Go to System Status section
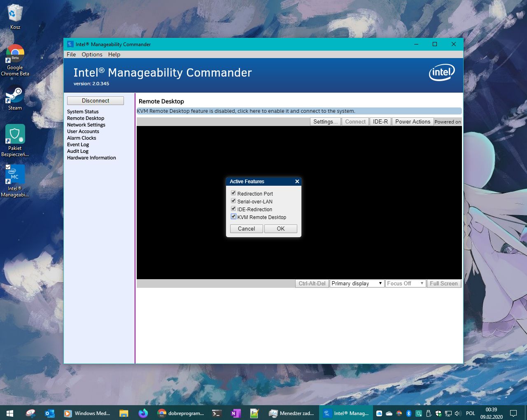This screenshot has height=420, width=527. [x=83, y=112]
